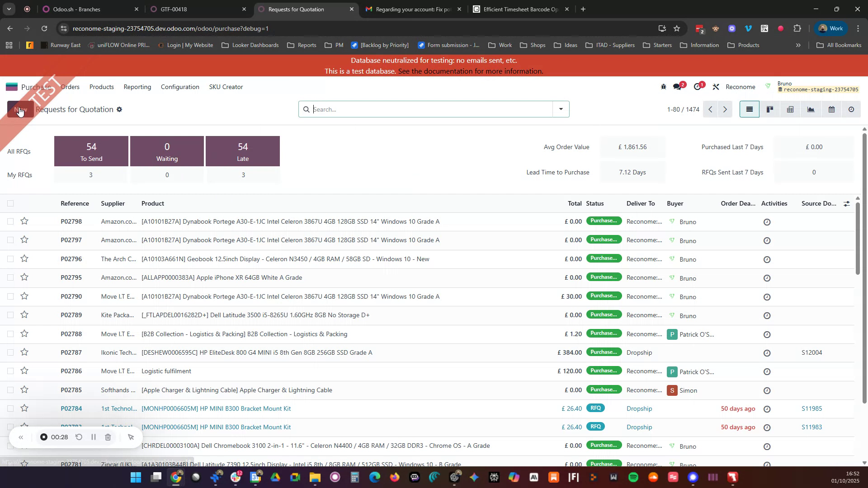
Task: Open source document S12004 link
Action: coord(811,352)
